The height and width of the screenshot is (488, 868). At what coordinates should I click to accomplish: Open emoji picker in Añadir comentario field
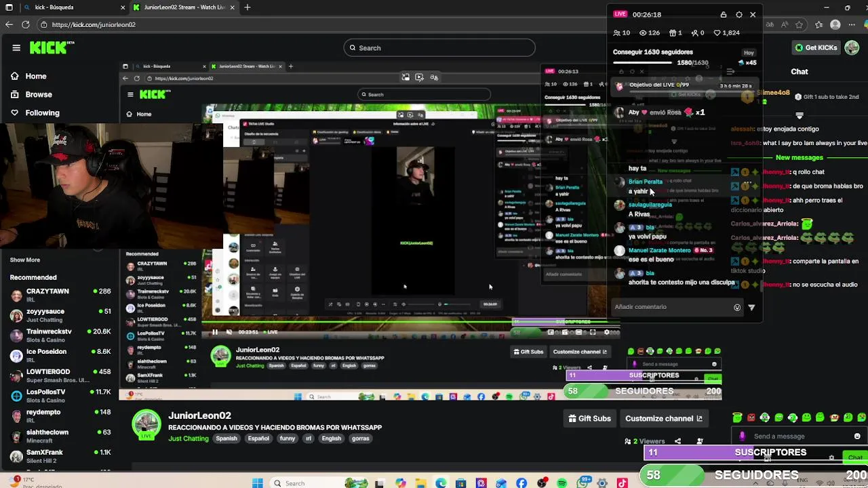coord(737,307)
